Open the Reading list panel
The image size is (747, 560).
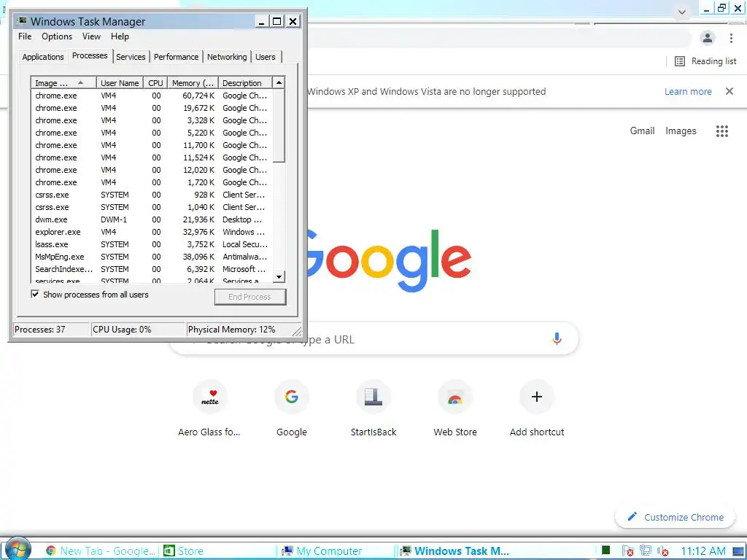pos(705,61)
